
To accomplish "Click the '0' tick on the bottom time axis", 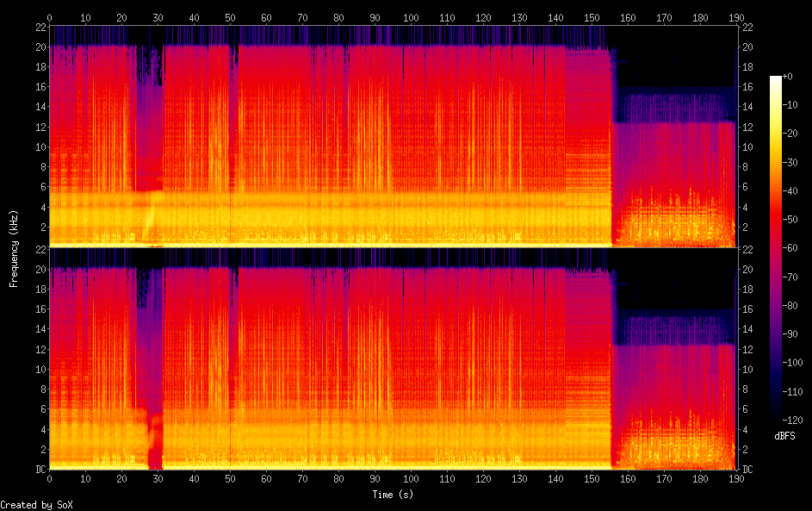I will tap(50, 478).
